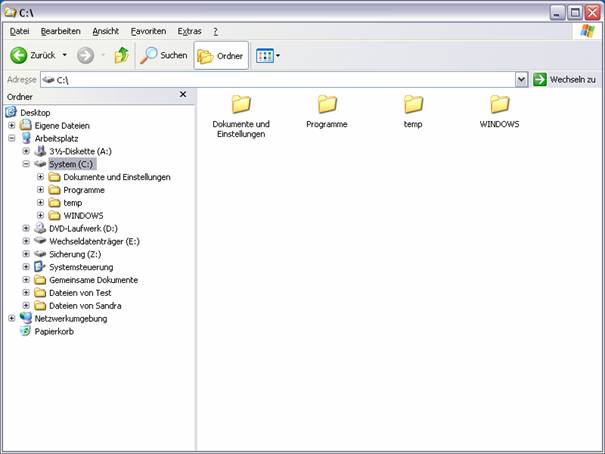This screenshot has height=454, width=605.
Task: Maximize the C:\ Explorer window
Action: tap(575, 13)
